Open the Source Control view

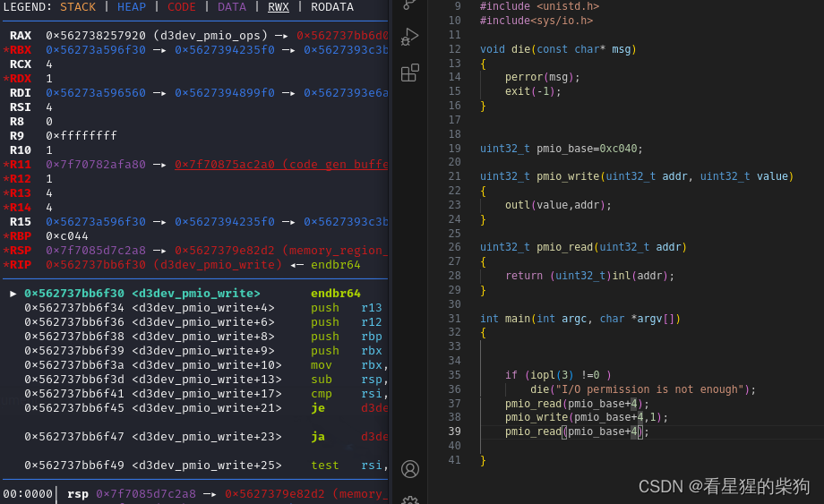point(409,4)
